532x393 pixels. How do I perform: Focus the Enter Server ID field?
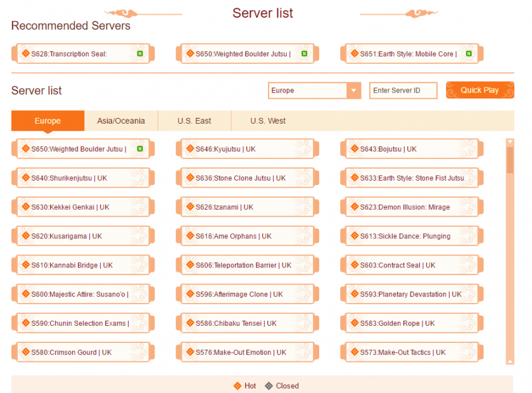(x=403, y=91)
